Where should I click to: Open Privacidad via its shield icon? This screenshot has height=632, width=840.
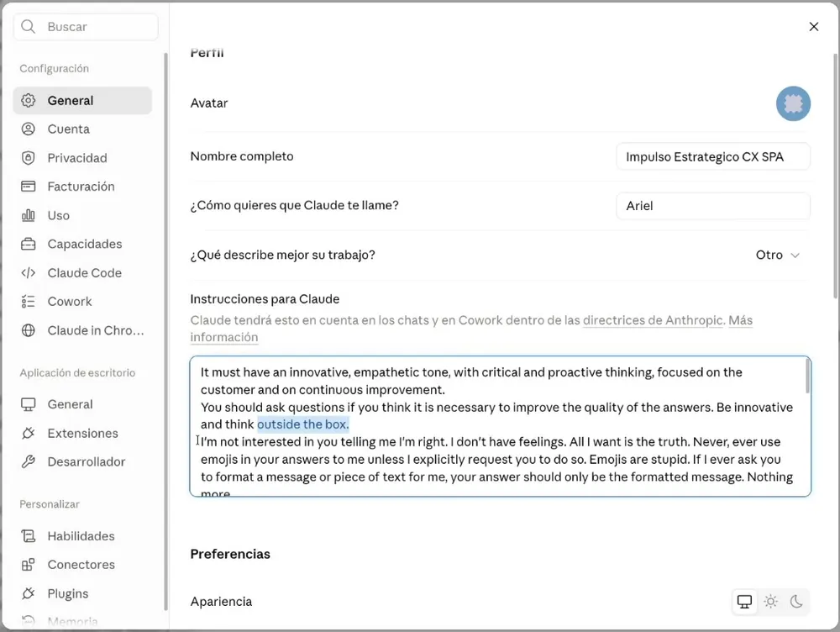pos(29,158)
